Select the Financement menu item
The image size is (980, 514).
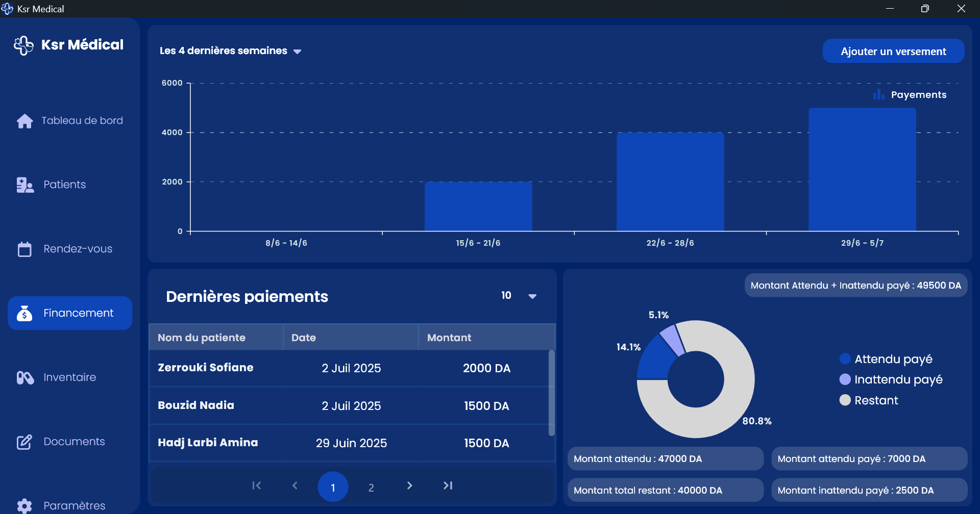(70, 313)
